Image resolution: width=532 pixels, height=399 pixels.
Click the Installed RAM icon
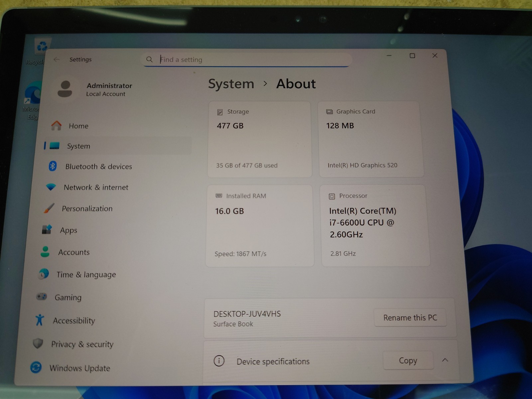tap(219, 196)
